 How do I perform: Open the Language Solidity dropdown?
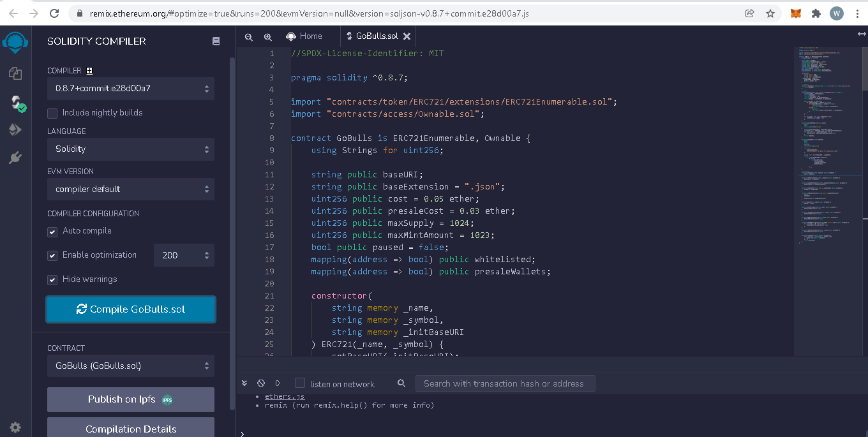[x=130, y=149]
